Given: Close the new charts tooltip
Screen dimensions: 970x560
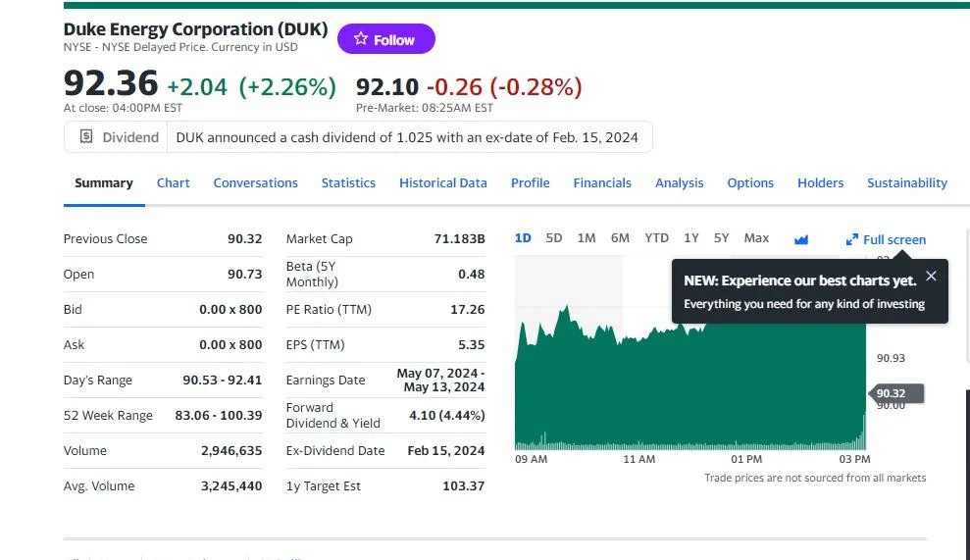Looking at the screenshot, I should (931, 277).
